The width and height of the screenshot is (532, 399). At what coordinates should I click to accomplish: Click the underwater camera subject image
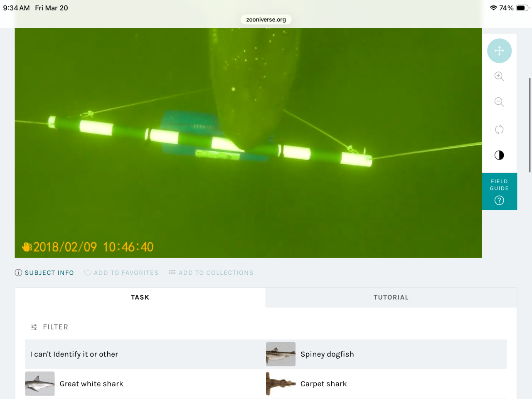click(248, 143)
